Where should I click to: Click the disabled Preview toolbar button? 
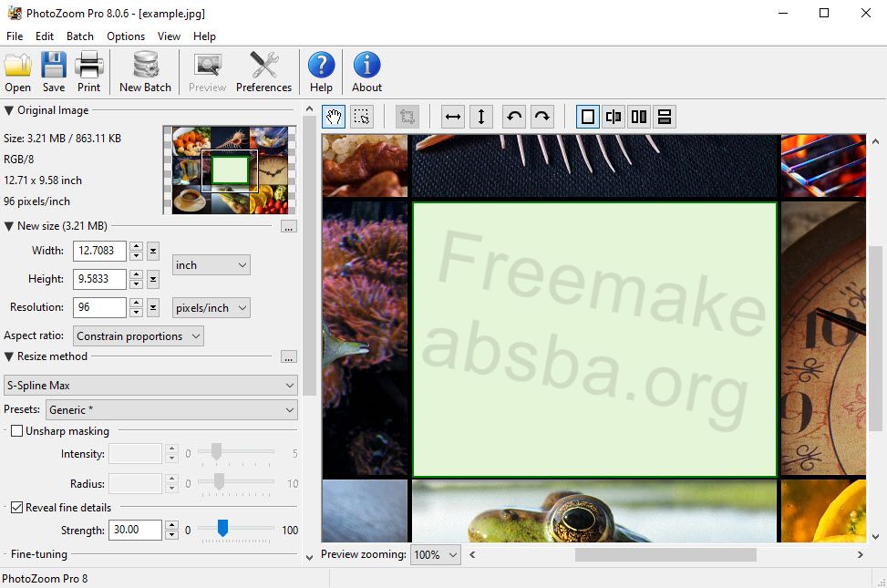coord(207,72)
